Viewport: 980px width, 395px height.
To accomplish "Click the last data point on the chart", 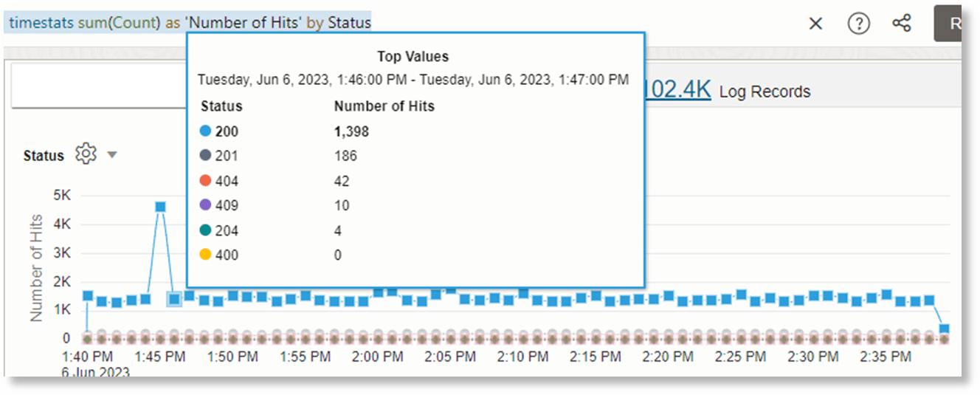I will coord(944,329).
